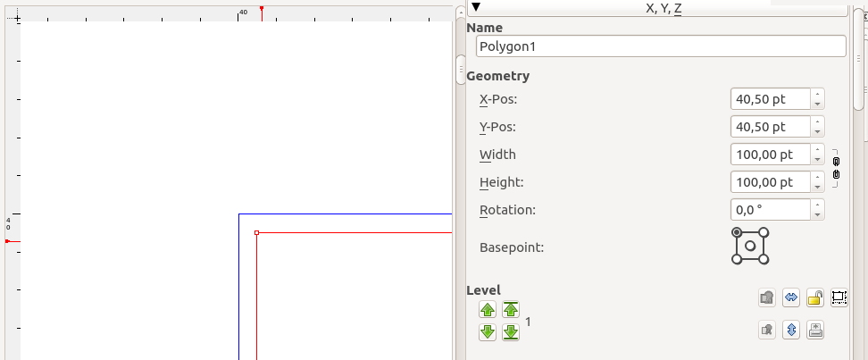Flip object horizontally
868x360 pixels.
point(790,298)
